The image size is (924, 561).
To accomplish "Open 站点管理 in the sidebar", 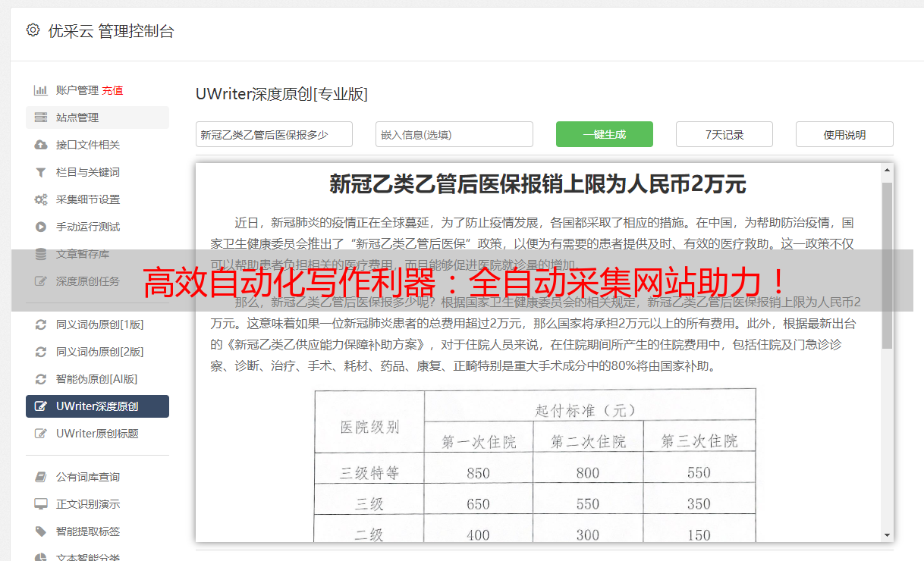I will point(97,118).
